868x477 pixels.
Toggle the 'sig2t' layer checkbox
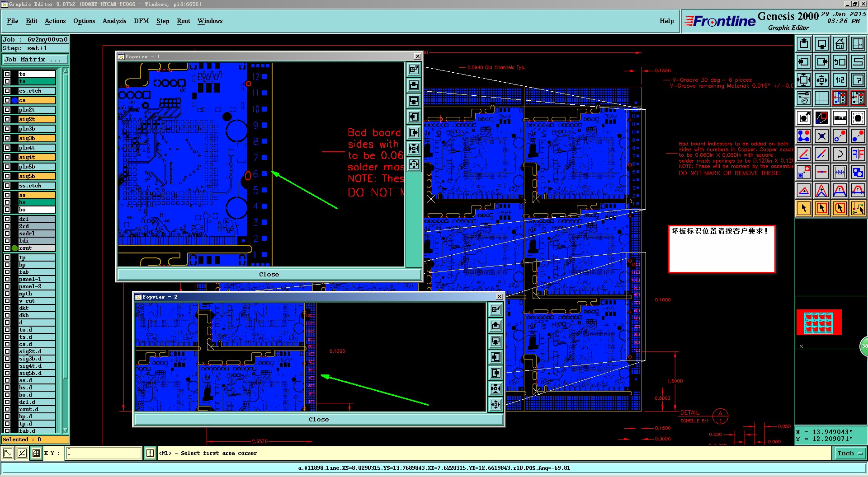click(x=7, y=119)
